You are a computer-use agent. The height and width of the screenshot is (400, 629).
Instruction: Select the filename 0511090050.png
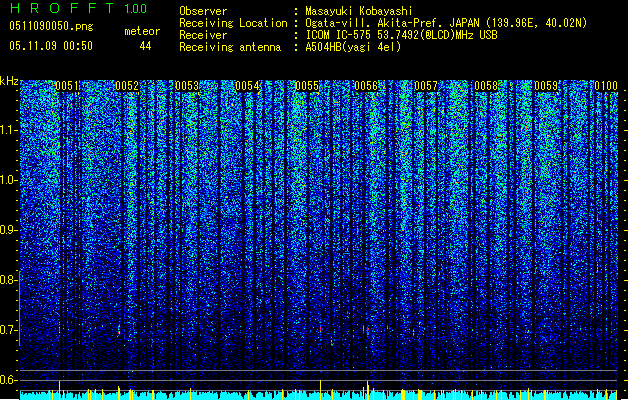tap(51, 26)
